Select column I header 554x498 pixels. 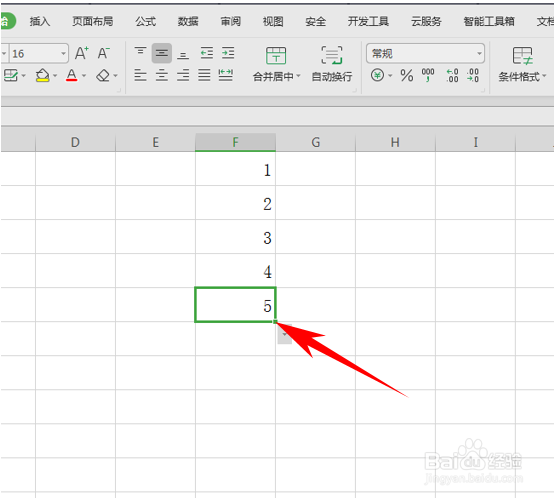pyautogui.click(x=476, y=142)
